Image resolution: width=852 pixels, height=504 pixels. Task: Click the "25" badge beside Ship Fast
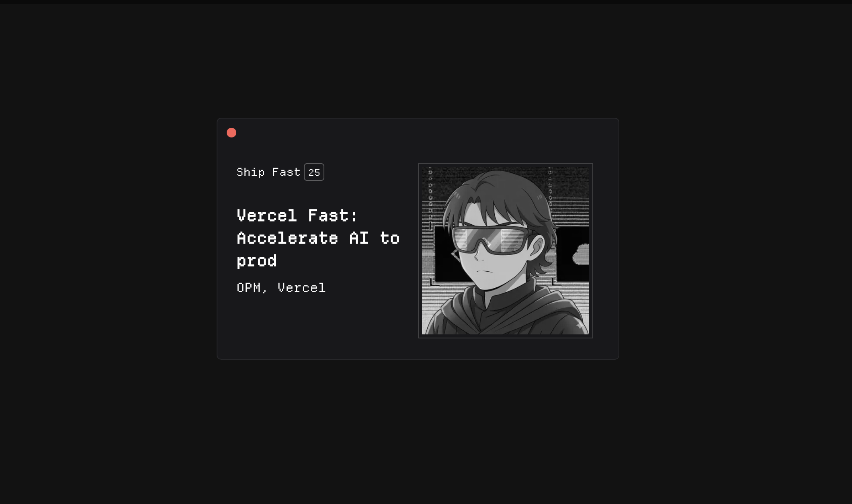click(314, 172)
